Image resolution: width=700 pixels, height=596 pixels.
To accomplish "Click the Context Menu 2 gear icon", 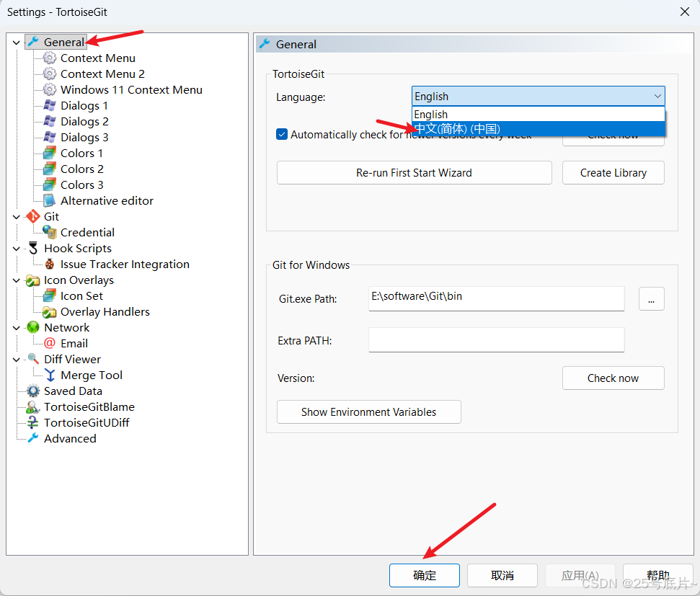I will [50, 74].
